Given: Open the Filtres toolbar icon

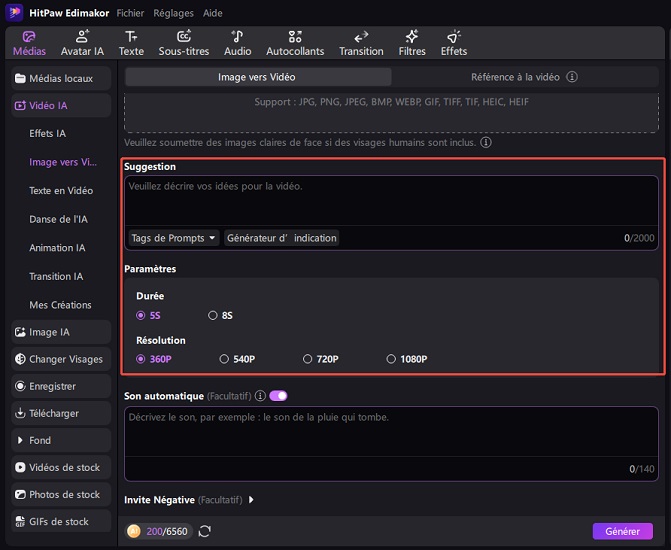Looking at the screenshot, I should pyautogui.click(x=411, y=37).
